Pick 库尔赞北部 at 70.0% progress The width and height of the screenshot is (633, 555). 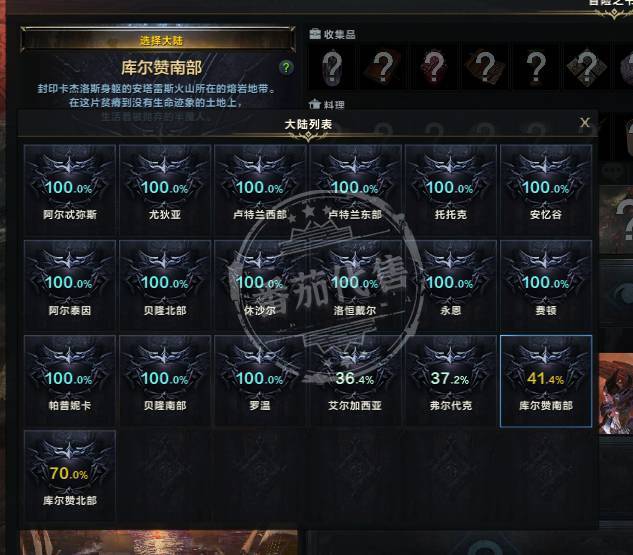70,475
